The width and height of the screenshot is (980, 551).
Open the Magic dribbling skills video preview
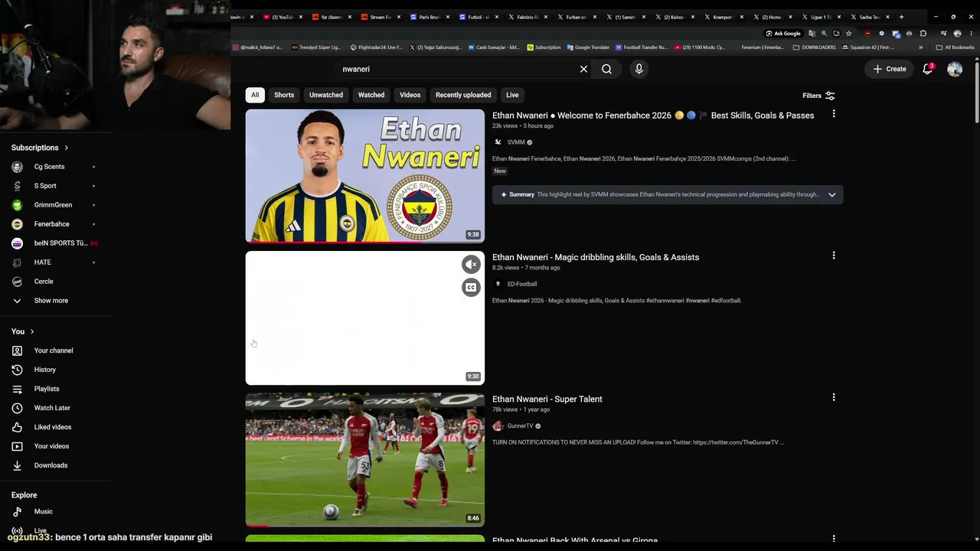click(365, 318)
